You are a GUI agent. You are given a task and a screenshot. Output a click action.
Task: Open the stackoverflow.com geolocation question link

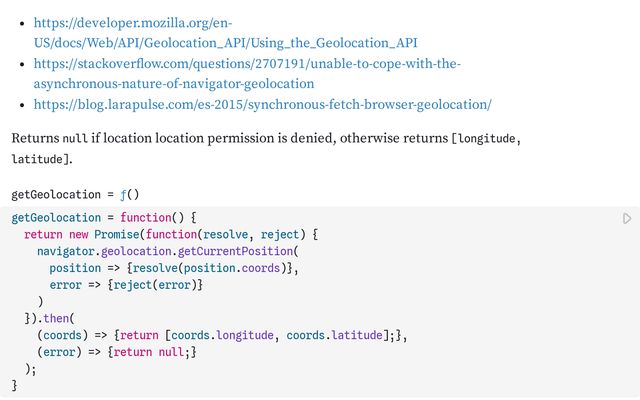[247, 73]
